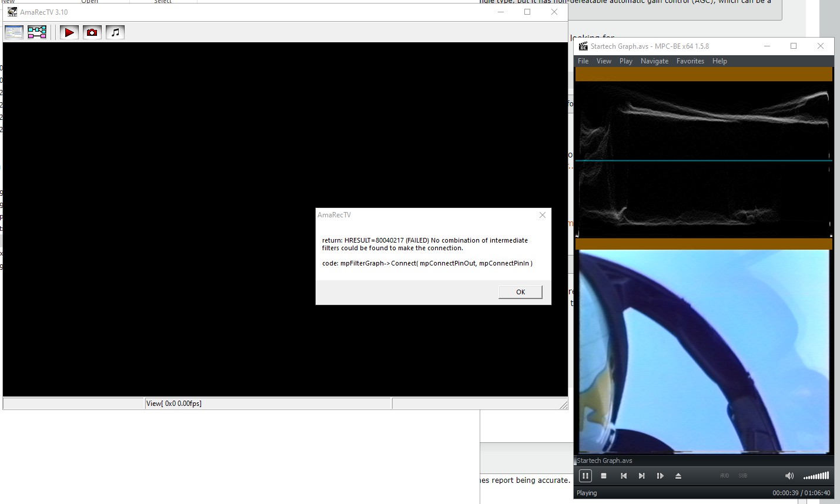
Task: Close the AmaRecTV error dialog
Action: [543, 215]
